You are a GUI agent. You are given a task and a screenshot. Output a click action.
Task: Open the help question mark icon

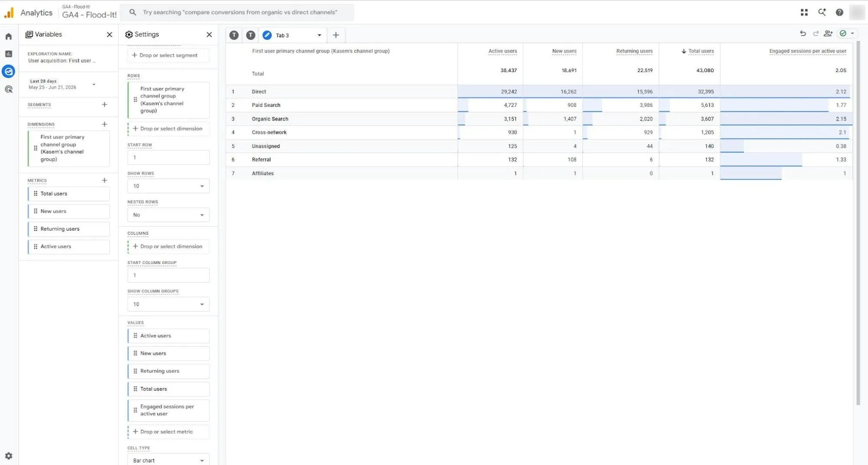click(x=839, y=13)
